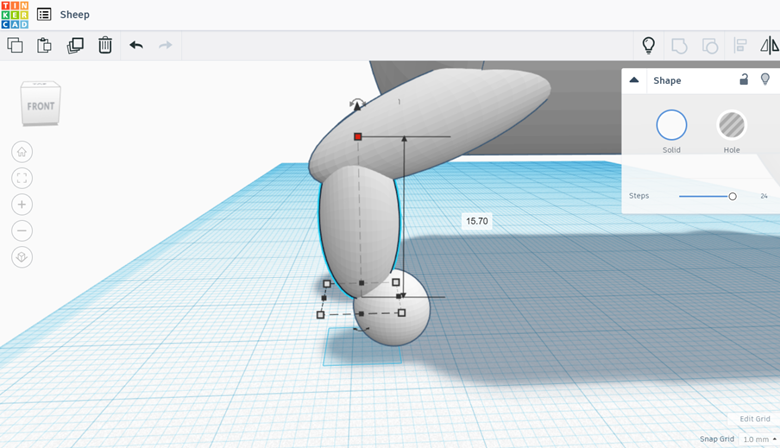Viewport: 780px width, 448px height.
Task: Click the Tinkercad logo
Action: pyautogui.click(x=15, y=14)
